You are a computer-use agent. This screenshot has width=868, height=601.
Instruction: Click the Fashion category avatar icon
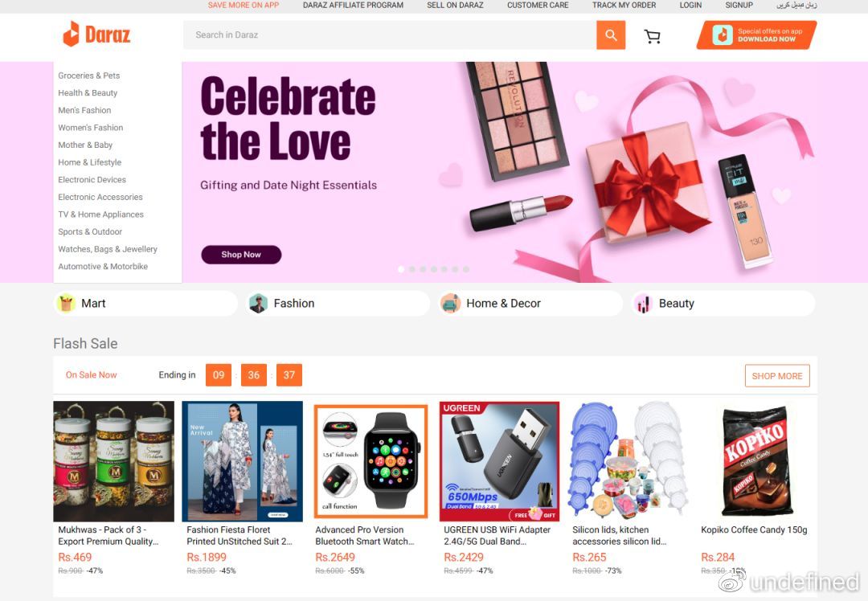point(258,304)
